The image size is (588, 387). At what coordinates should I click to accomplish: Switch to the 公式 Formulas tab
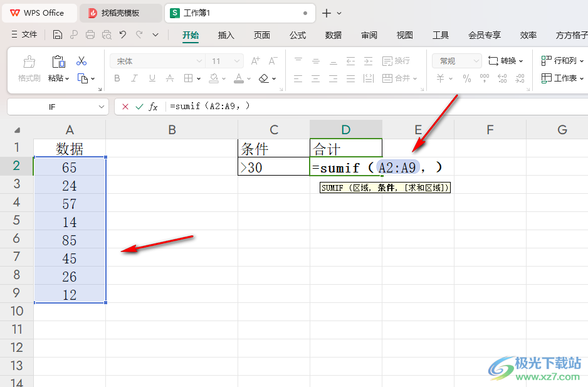[x=298, y=35]
